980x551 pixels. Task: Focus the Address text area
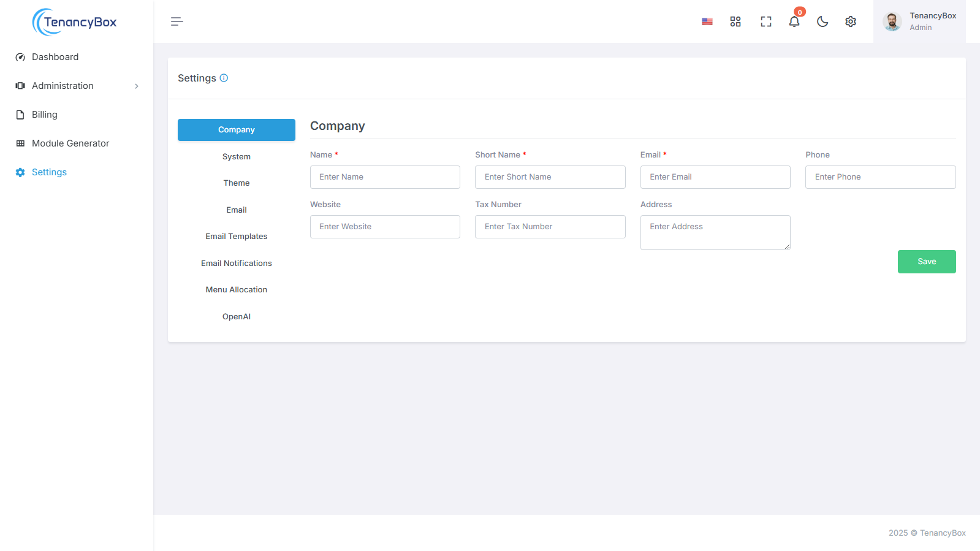(x=715, y=232)
